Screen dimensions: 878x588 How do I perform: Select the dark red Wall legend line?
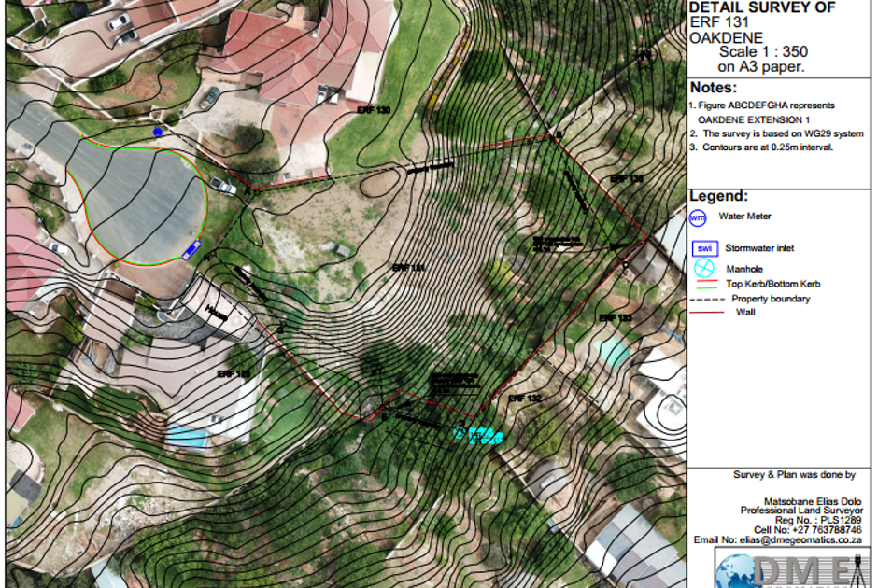coord(707,313)
